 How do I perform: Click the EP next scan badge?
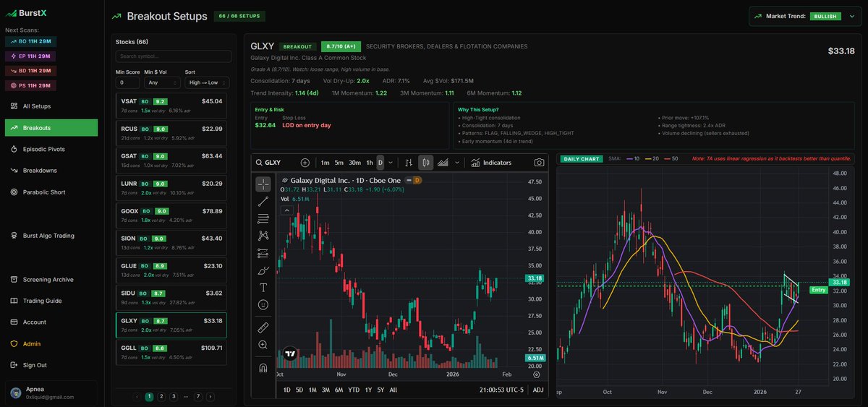pyautogui.click(x=30, y=56)
